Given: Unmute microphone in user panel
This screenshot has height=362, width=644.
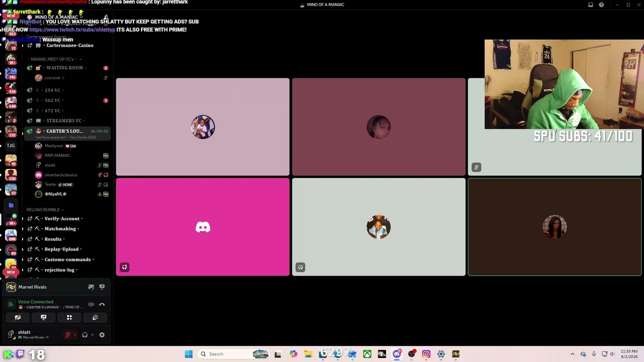Looking at the screenshot, I should pos(67,335).
